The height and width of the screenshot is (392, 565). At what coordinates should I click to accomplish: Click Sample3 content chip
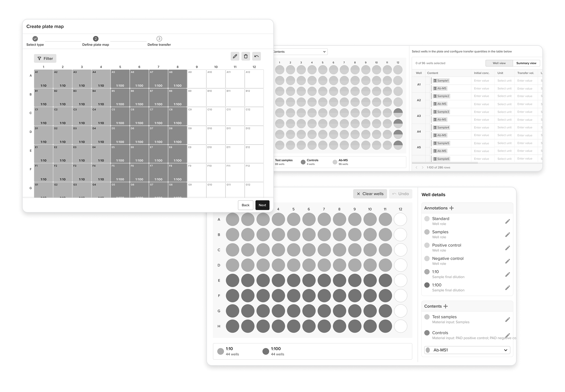click(441, 112)
